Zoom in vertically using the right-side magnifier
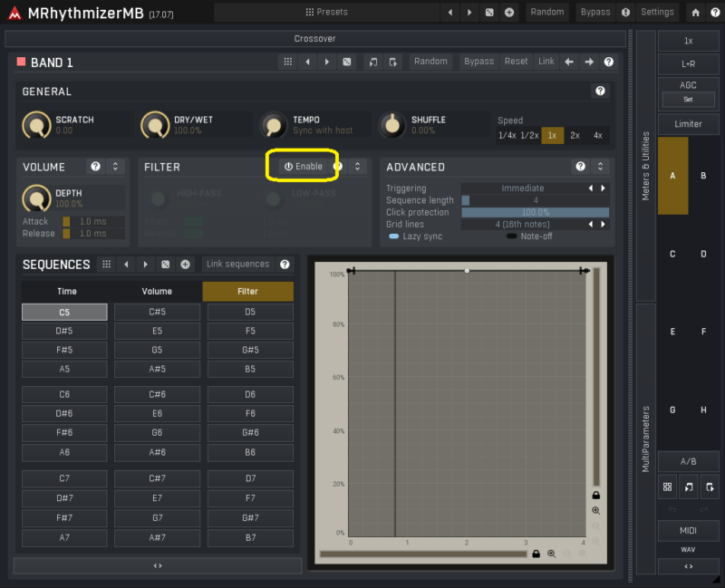This screenshot has width=725, height=588. [x=595, y=511]
